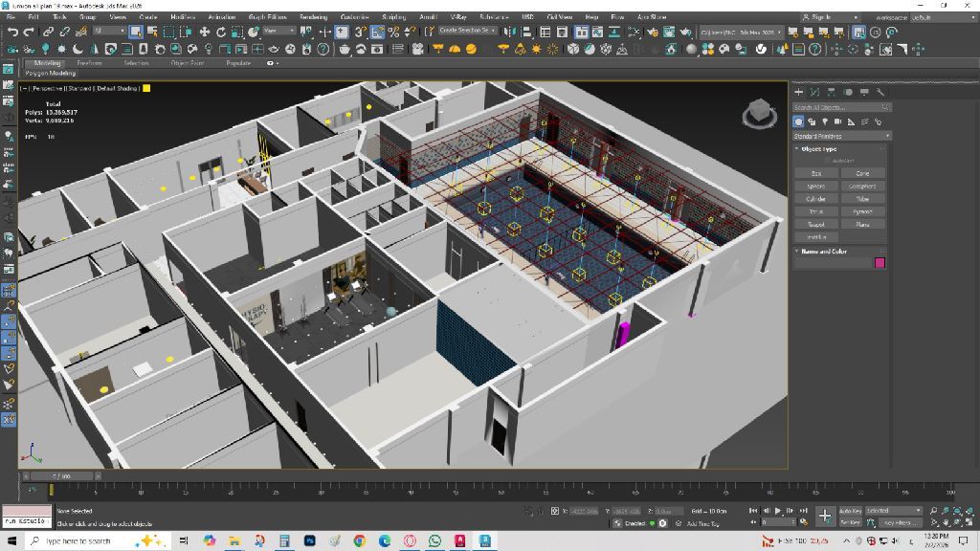Switch to the Freeform ribbon tab

click(x=89, y=63)
